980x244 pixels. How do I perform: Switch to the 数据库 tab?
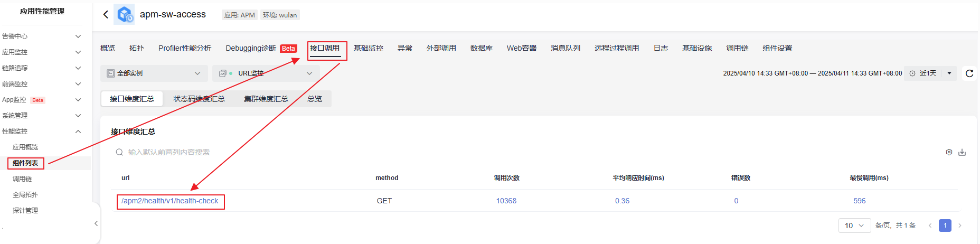pyautogui.click(x=482, y=48)
